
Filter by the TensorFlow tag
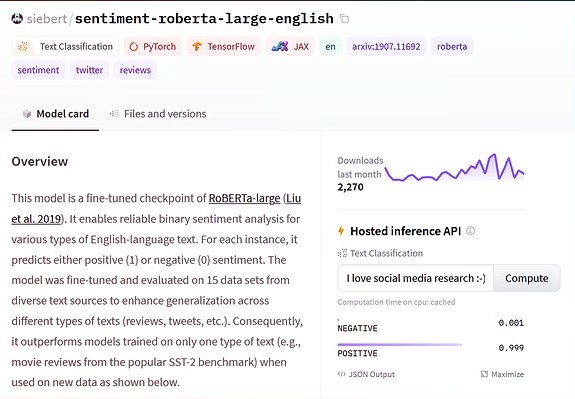point(224,47)
